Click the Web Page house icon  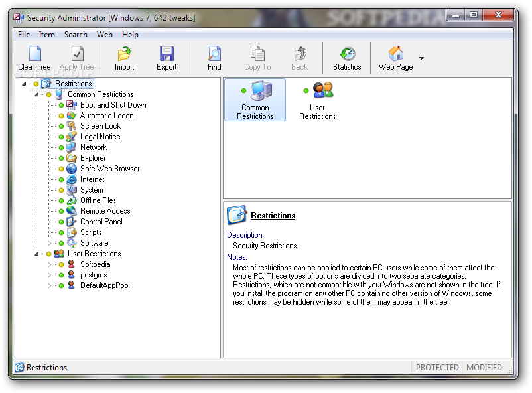(x=396, y=54)
